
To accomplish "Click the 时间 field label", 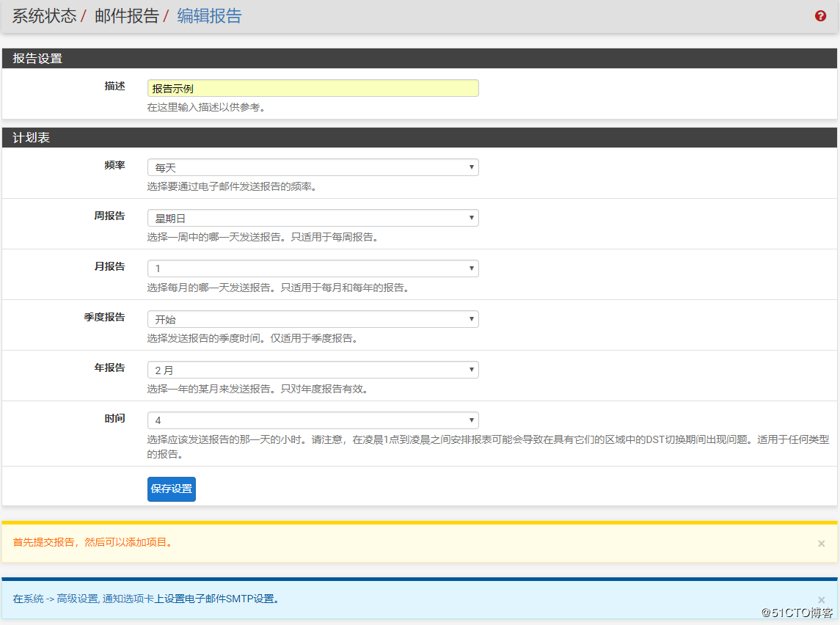I will click(114, 418).
